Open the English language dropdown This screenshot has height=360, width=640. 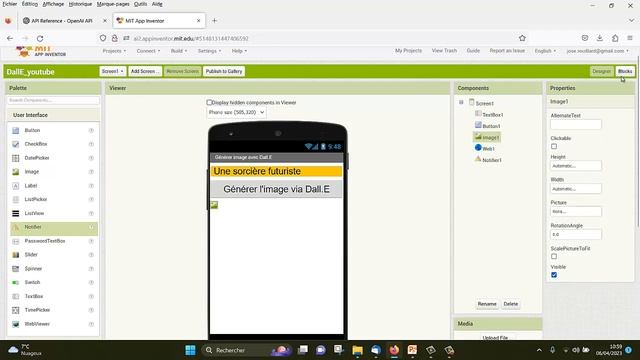click(545, 51)
